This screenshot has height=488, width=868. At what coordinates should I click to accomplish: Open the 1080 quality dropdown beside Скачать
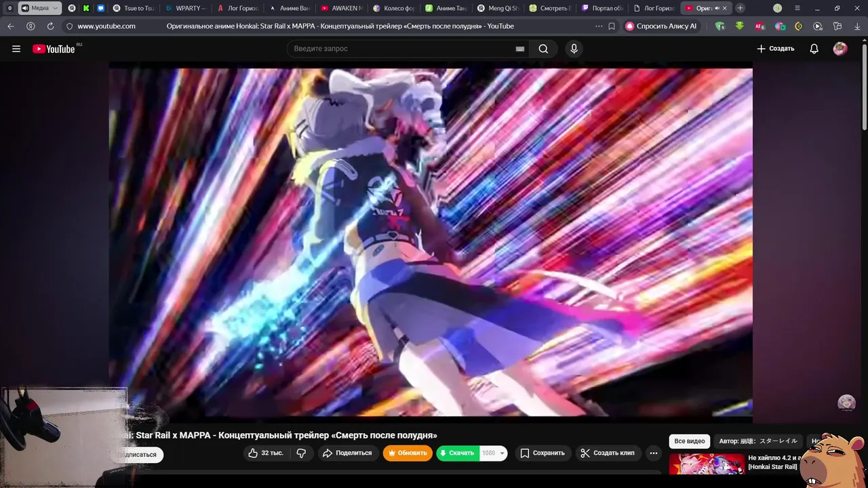click(494, 453)
